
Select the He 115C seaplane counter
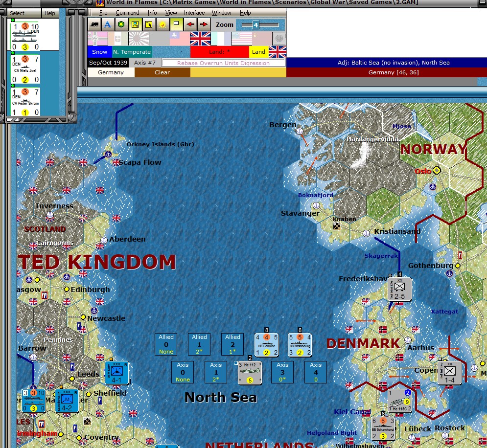tap(400, 401)
